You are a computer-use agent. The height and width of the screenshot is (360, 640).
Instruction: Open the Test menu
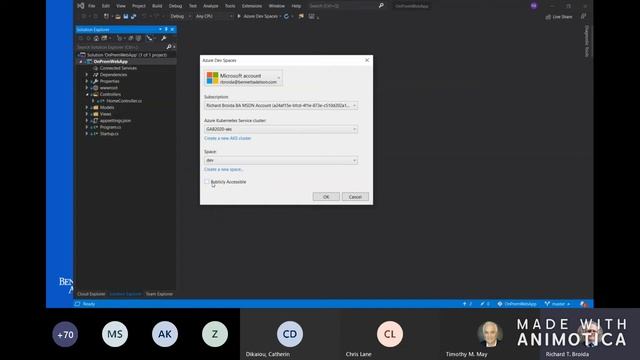pyautogui.click(x=193, y=6)
